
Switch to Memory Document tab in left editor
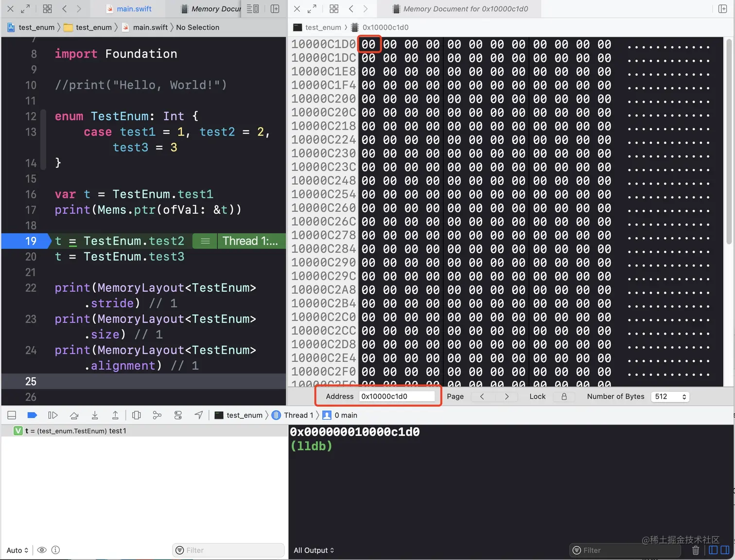pos(210,9)
